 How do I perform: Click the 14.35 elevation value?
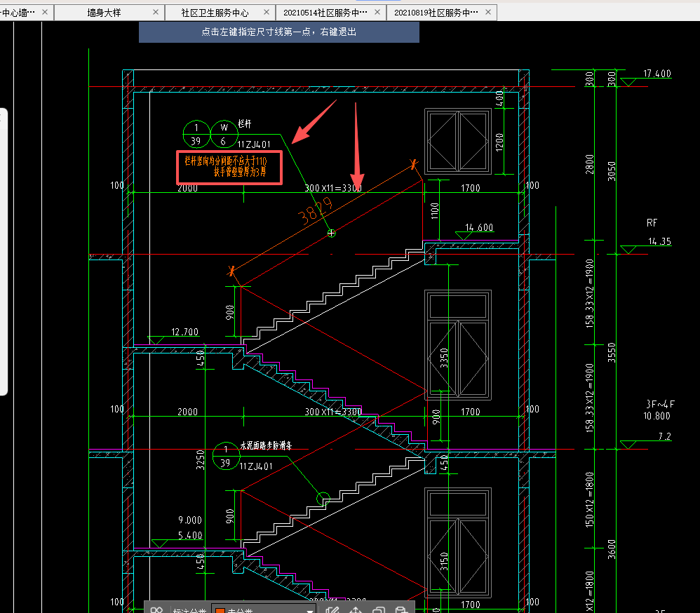[x=660, y=241]
